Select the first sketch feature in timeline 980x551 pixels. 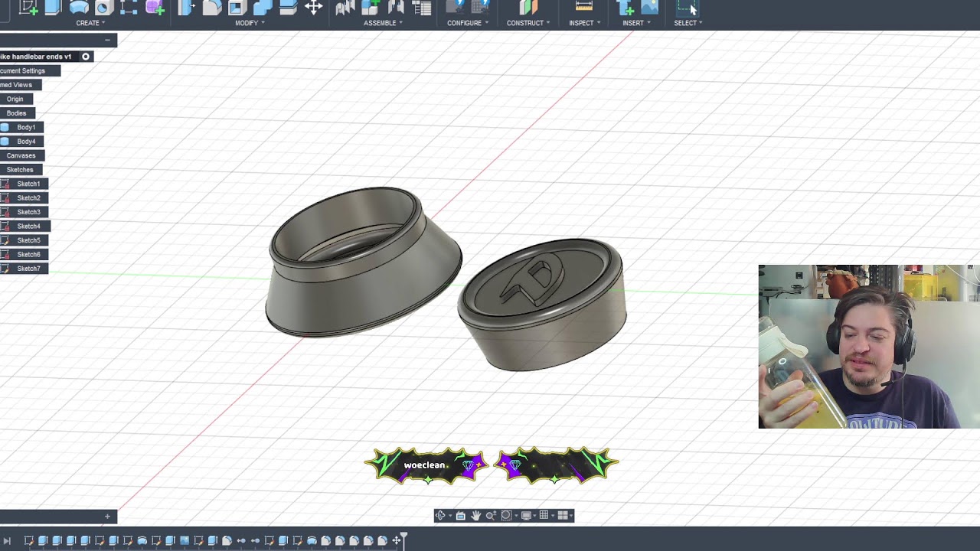pos(29,541)
